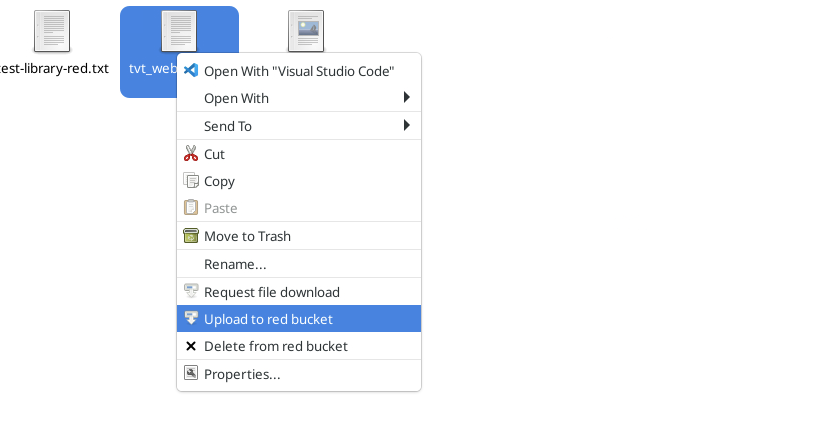Click the test-library-red.txt filename label
The width and height of the screenshot is (816, 425).
point(54,69)
